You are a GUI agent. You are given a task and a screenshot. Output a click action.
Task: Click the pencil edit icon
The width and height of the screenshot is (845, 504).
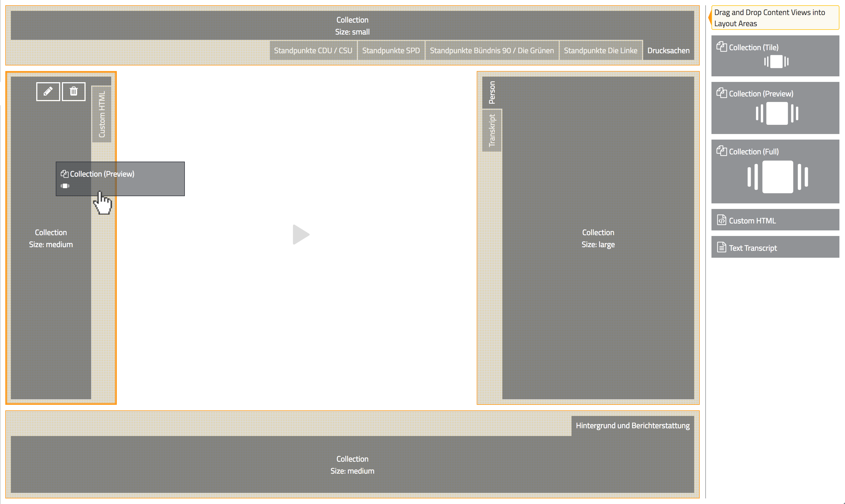coord(48,91)
